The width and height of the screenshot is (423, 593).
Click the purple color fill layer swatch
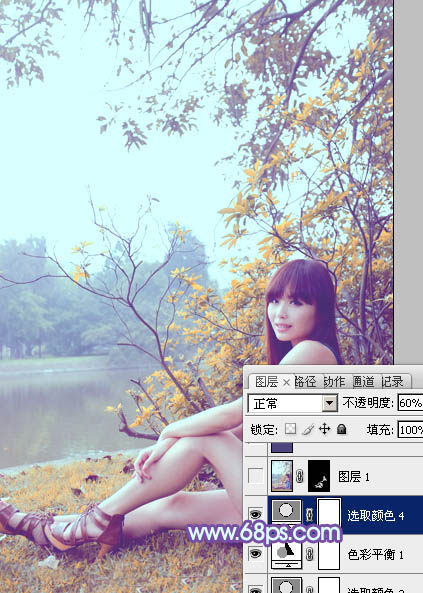(282, 448)
